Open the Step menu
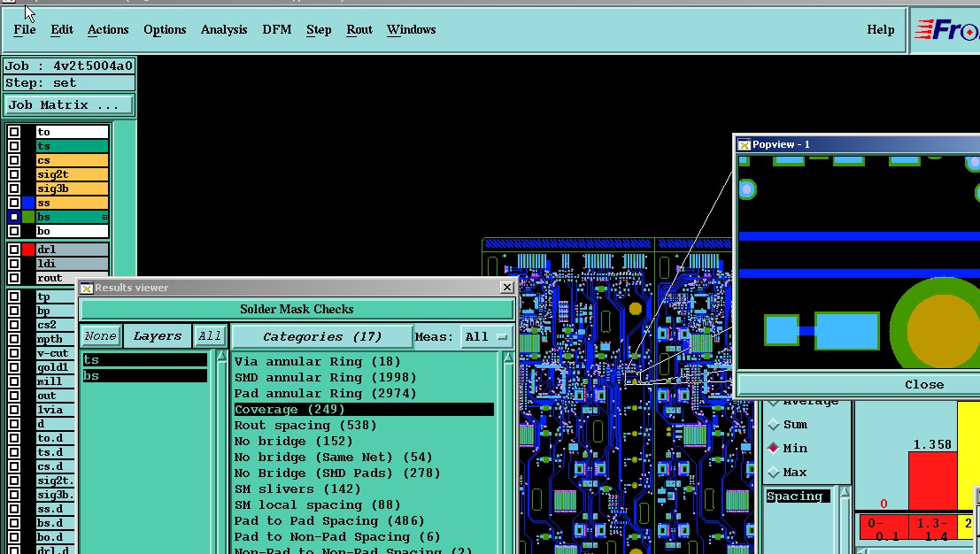 [319, 29]
